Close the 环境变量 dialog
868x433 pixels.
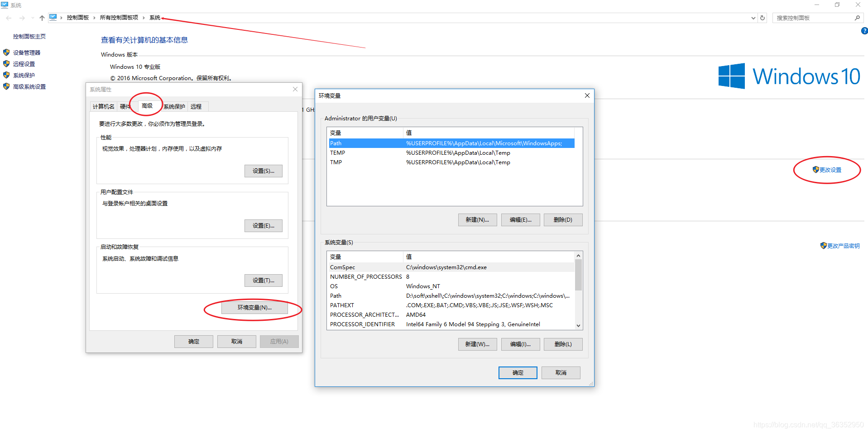(x=587, y=95)
